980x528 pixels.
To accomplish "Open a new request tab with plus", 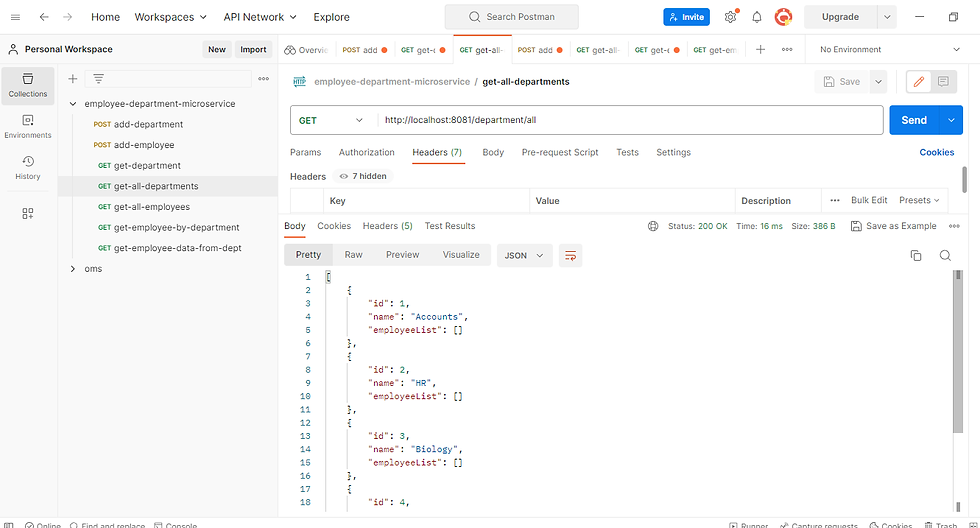I will 760,49.
